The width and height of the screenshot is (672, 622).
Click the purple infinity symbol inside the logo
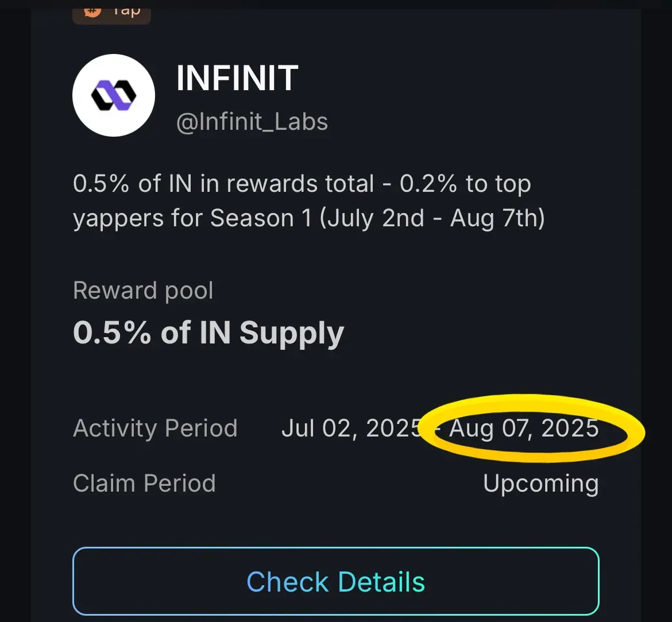114,95
